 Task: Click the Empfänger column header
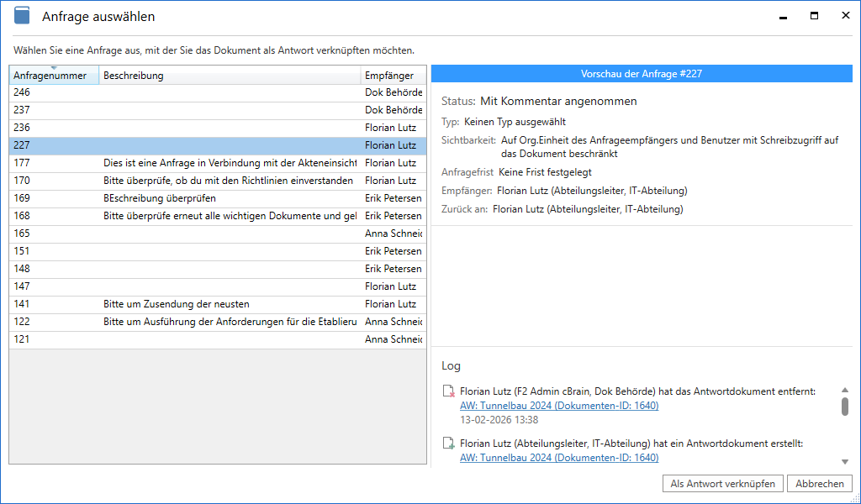click(x=394, y=75)
